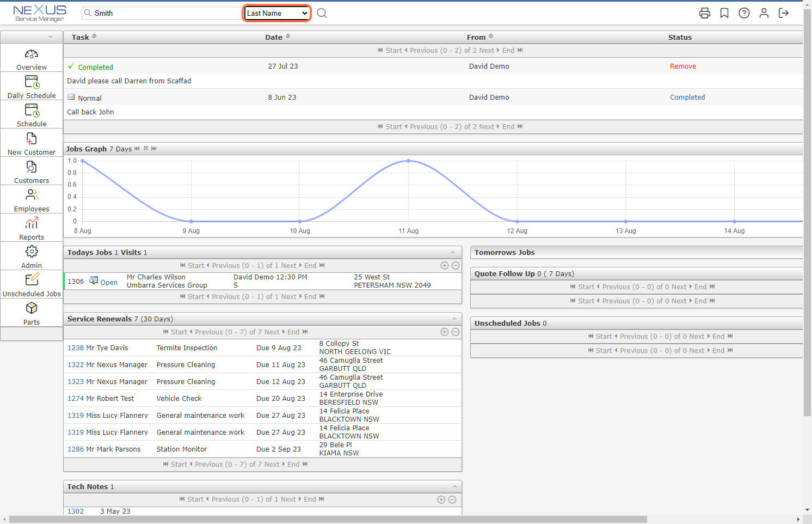Click the print icon in header

(x=705, y=13)
